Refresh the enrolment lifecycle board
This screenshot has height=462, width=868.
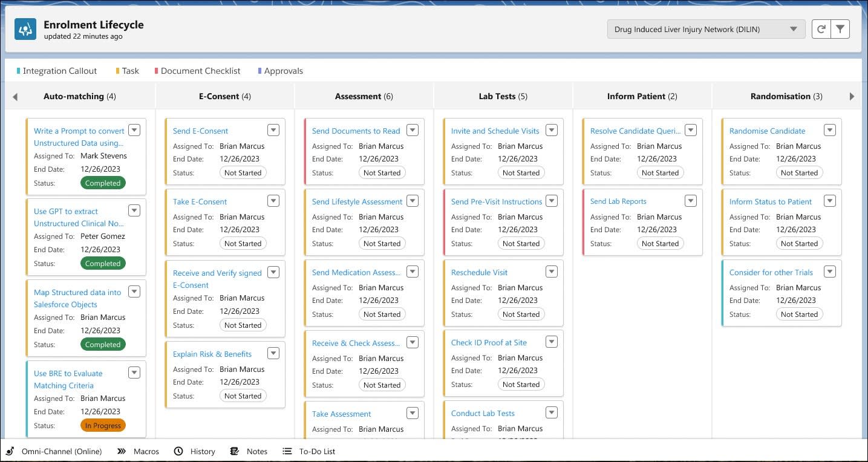tap(821, 28)
